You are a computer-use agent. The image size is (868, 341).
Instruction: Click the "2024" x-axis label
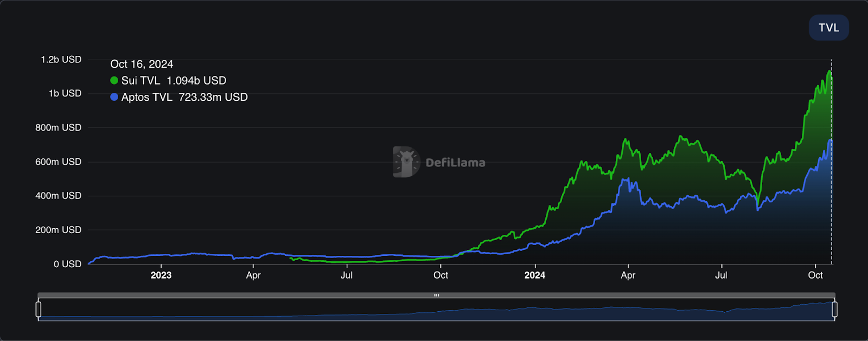(x=534, y=275)
